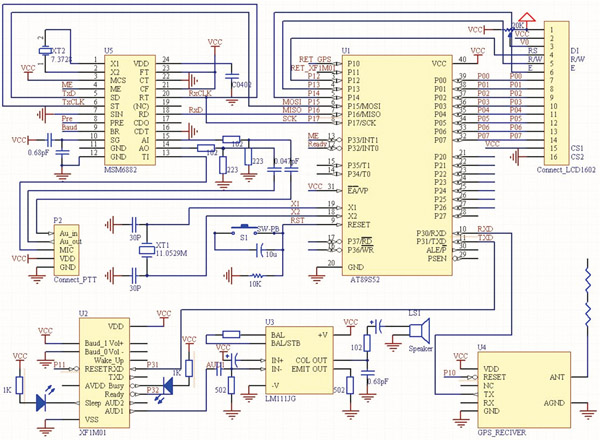
Task: Click the MSM6882 modem chip U5
Action: point(130,110)
